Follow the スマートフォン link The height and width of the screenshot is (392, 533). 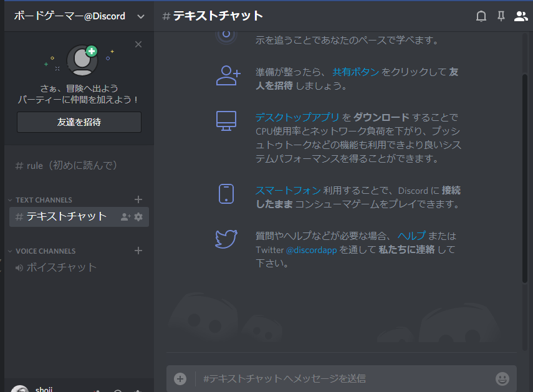coord(288,190)
